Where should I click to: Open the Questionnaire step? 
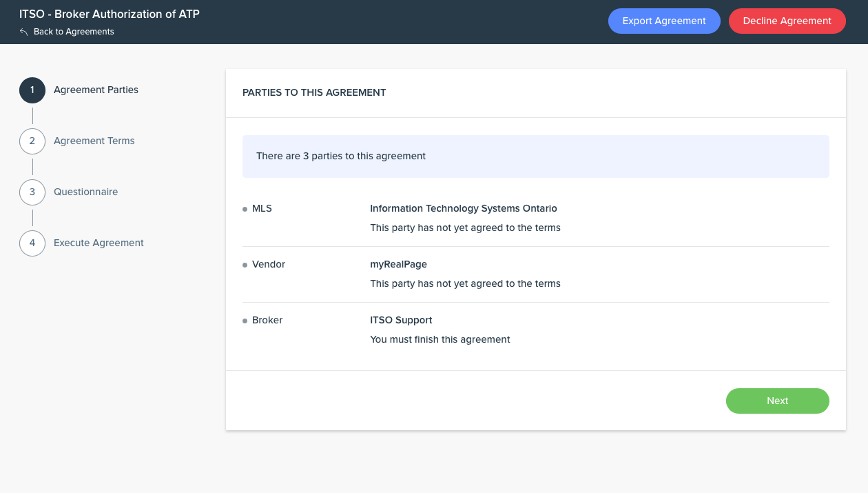coord(85,192)
